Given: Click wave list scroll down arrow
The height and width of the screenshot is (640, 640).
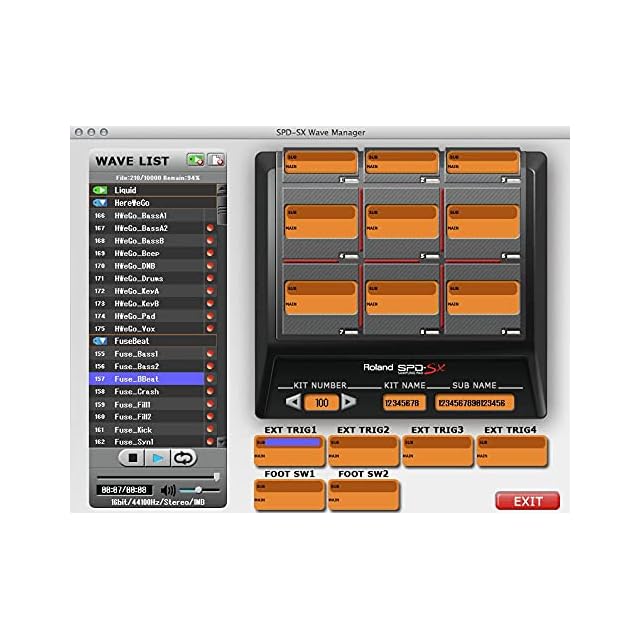Looking at the screenshot, I should click(221, 442).
